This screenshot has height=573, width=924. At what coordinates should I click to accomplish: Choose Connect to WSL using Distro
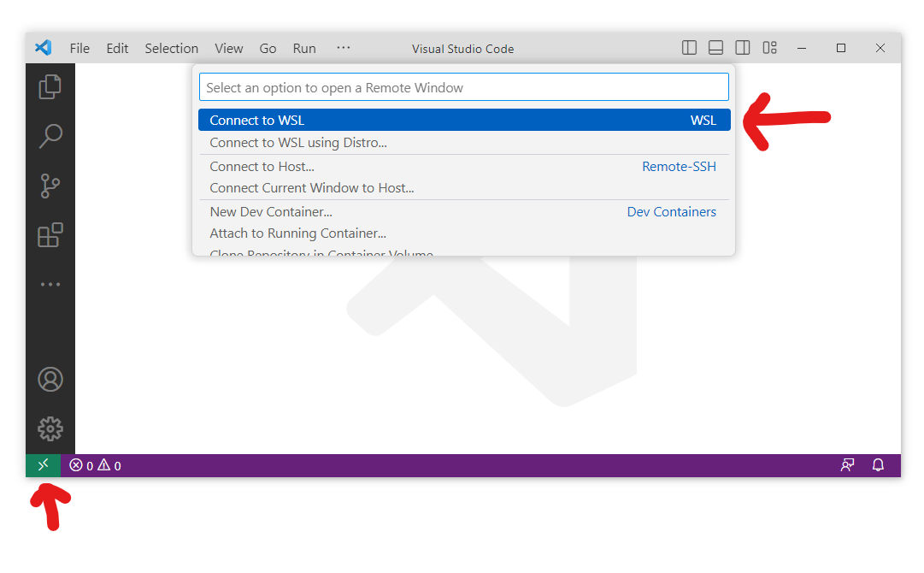click(x=464, y=143)
